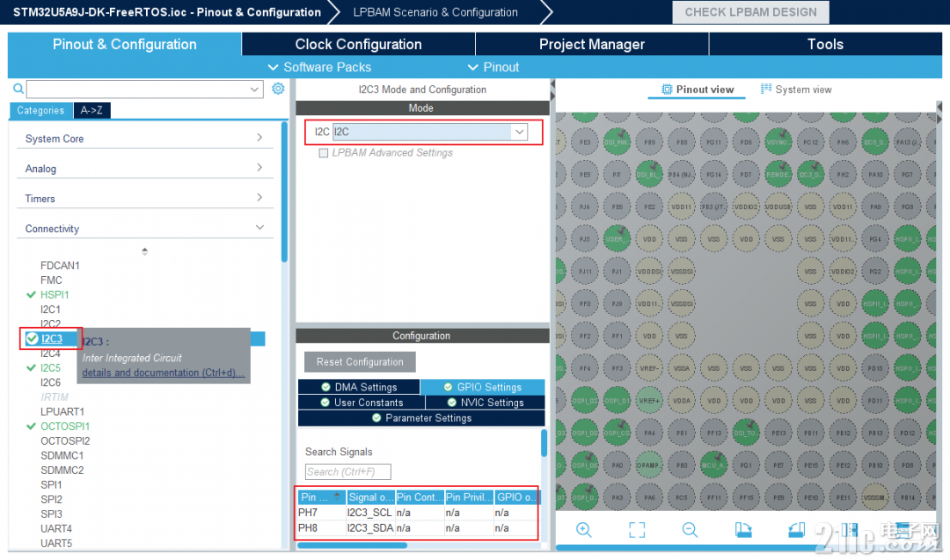
Task: Rotate the chip view counter-clockwise
Action: click(x=797, y=530)
